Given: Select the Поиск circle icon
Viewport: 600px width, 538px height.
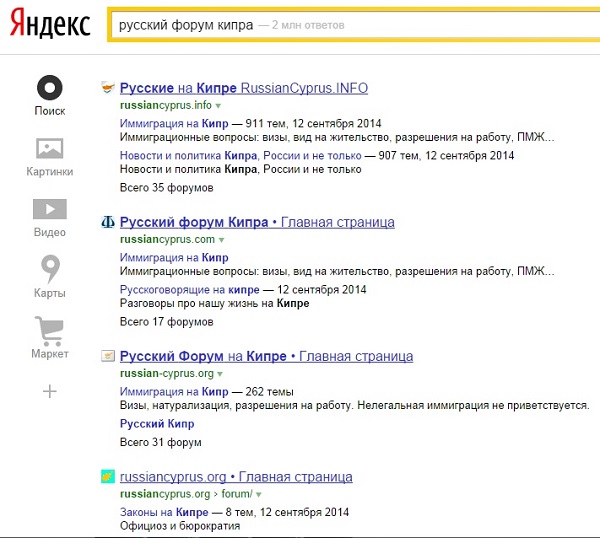Looking at the screenshot, I should click(x=50, y=88).
